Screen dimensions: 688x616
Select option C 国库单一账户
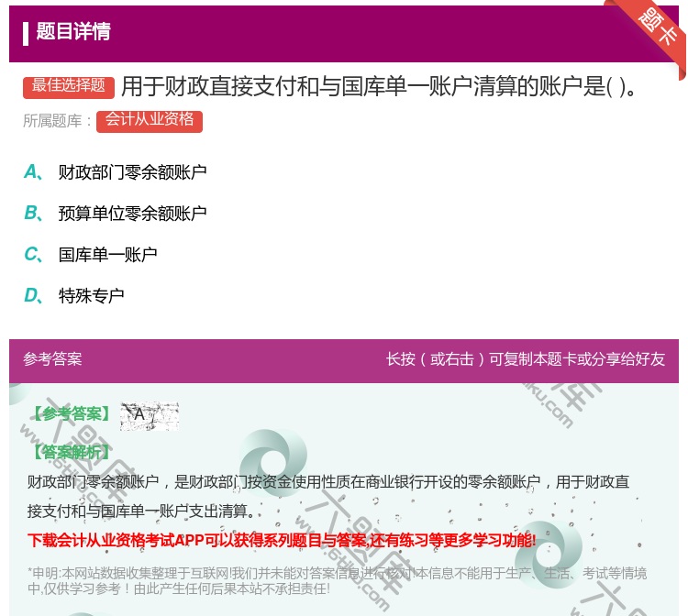coord(107,255)
